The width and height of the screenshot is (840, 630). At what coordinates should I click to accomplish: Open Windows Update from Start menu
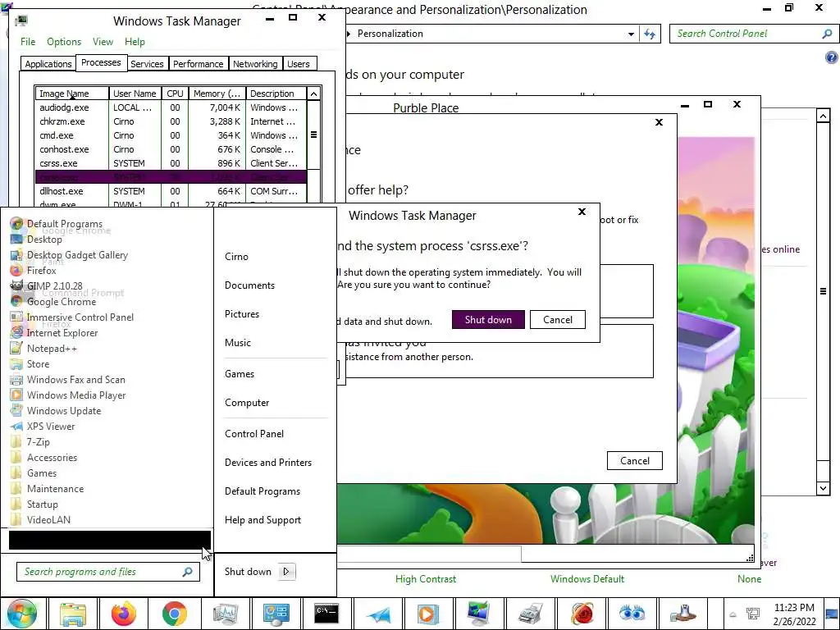tap(56, 410)
